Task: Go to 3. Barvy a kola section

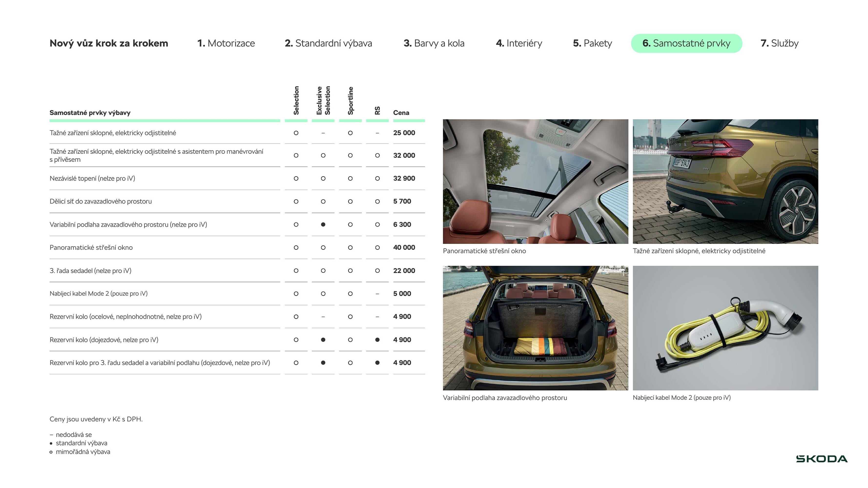Action: [434, 43]
